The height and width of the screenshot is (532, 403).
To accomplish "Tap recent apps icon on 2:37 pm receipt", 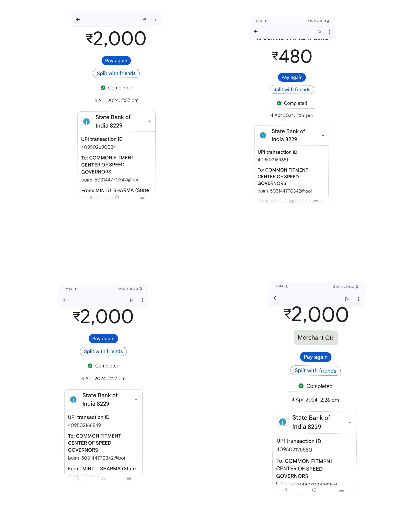I will tap(142, 197).
